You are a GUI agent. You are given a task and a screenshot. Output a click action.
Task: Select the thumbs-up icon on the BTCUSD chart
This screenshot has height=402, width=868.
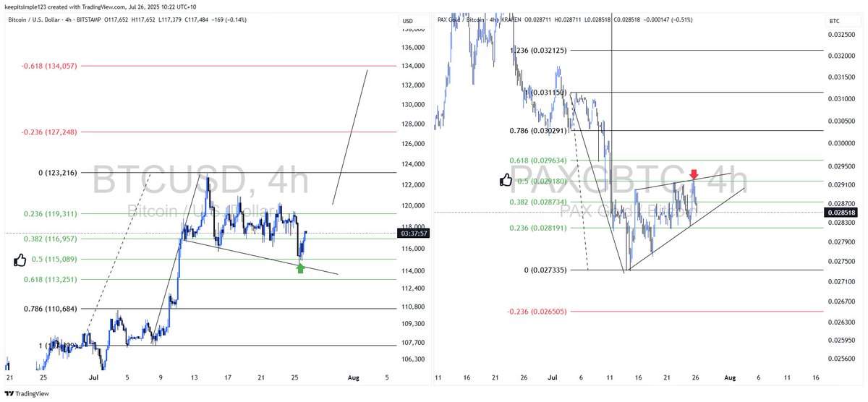coord(20,260)
